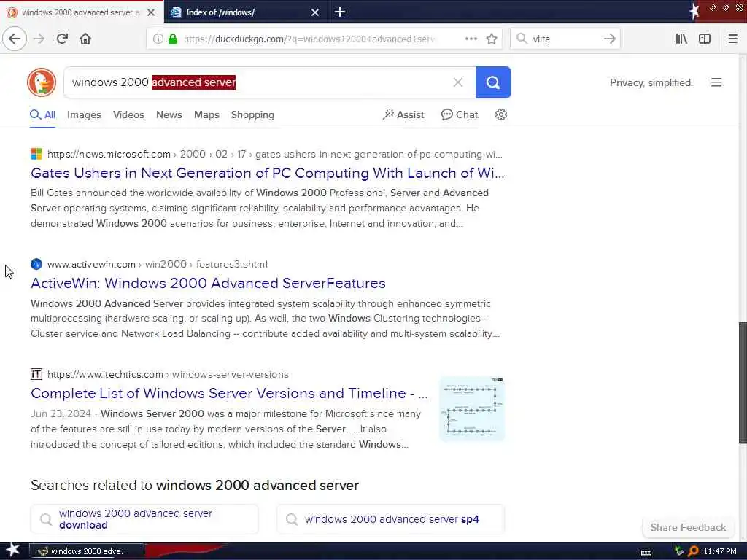Viewport: 747px width, 560px height.
Task: Open the Firefox hamburger menu
Action: (733, 39)
